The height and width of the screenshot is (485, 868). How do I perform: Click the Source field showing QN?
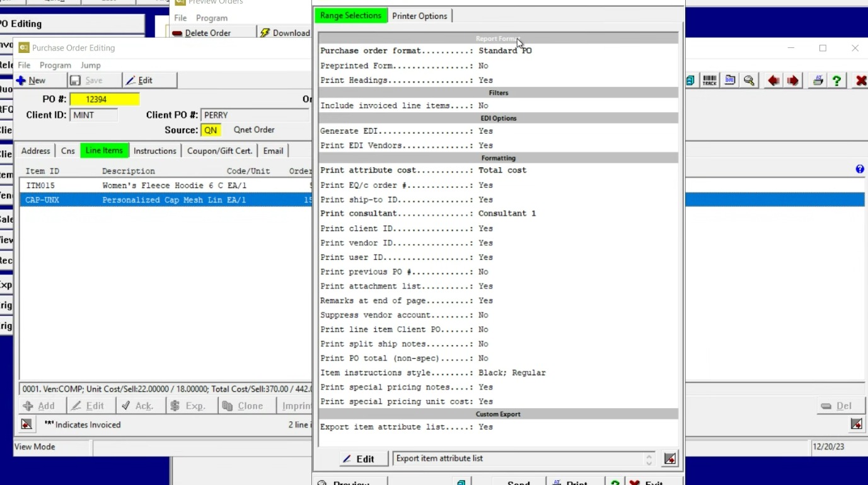[x=211, y=130]
